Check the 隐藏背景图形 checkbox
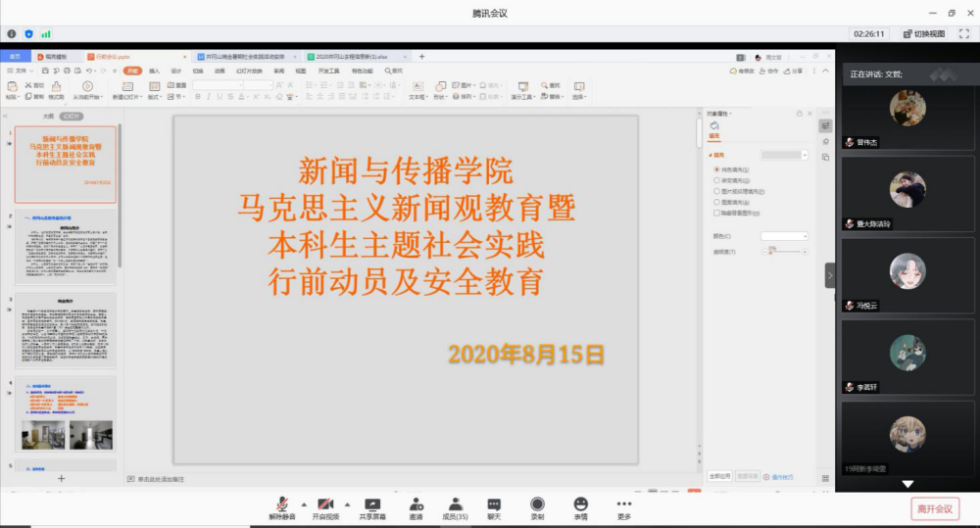Viewport: 980px width, 528px height. point(717,214)
